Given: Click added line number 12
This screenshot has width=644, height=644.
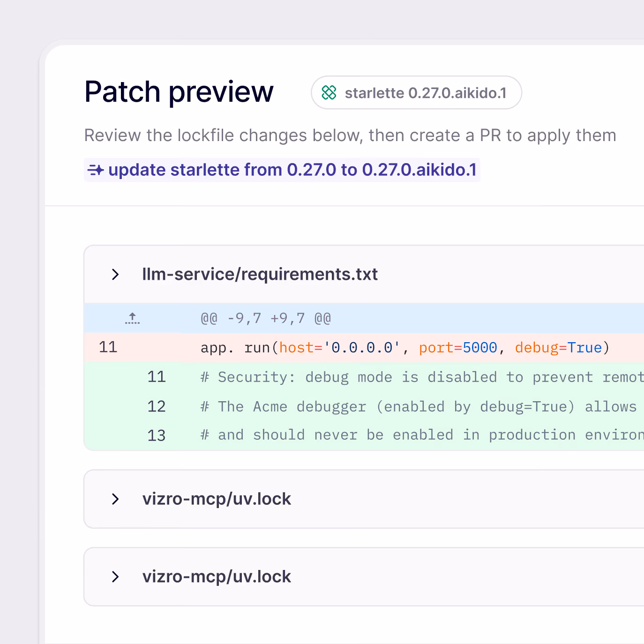Looking at the screenshot, I should click(x=157, y=406).
